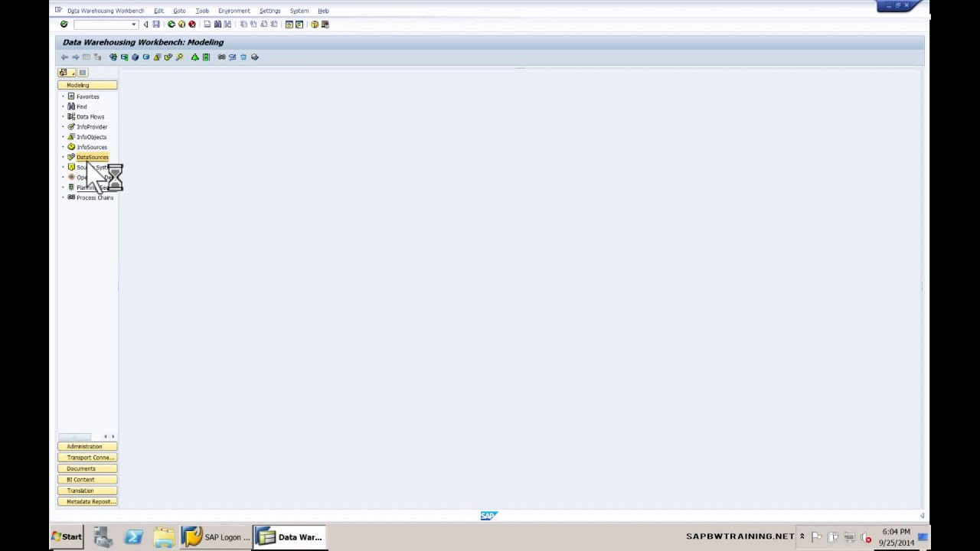Open PowerShell from the taskbar

(x=133, y=536)
